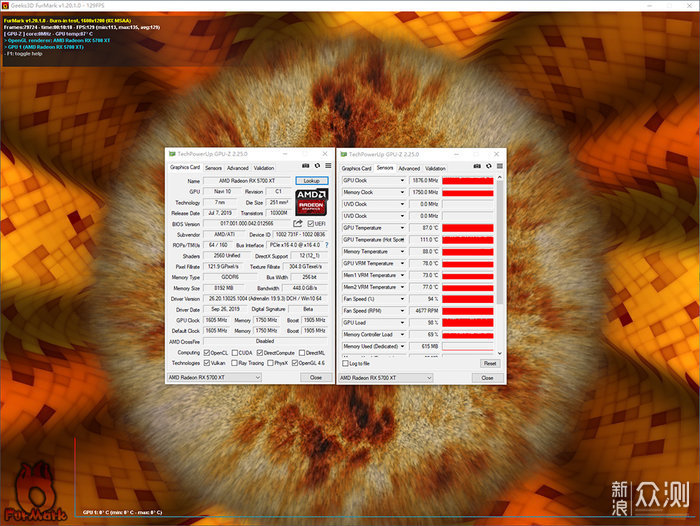Click the Driver Version value field
The width and height of the screenshot is (700, 526).
[265, 298]
